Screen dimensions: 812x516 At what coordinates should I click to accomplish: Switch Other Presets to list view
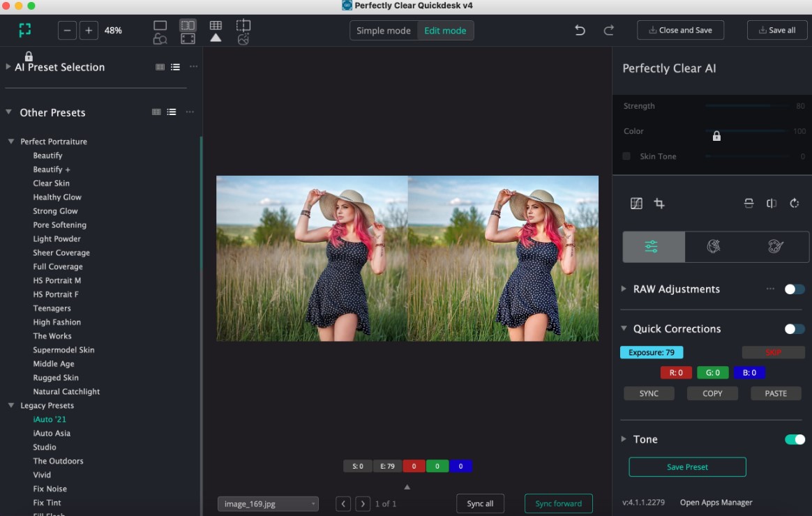[172, 112]
